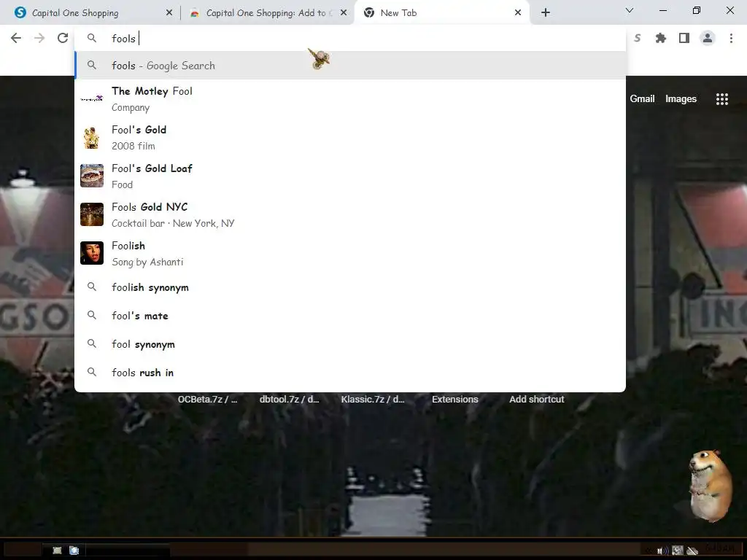Choose Fool's Gold Loaf food suggestion
The image size is (747, 560).
[x=350, y=176]
